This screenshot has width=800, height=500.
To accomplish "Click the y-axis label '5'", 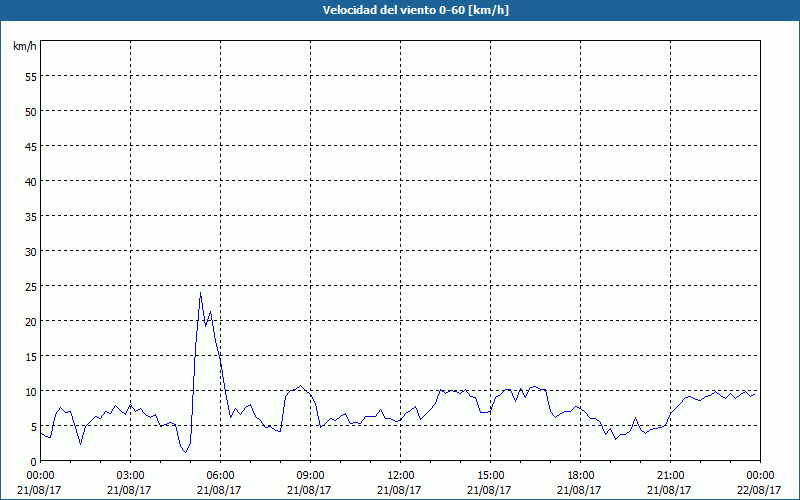I will point(34,427).
